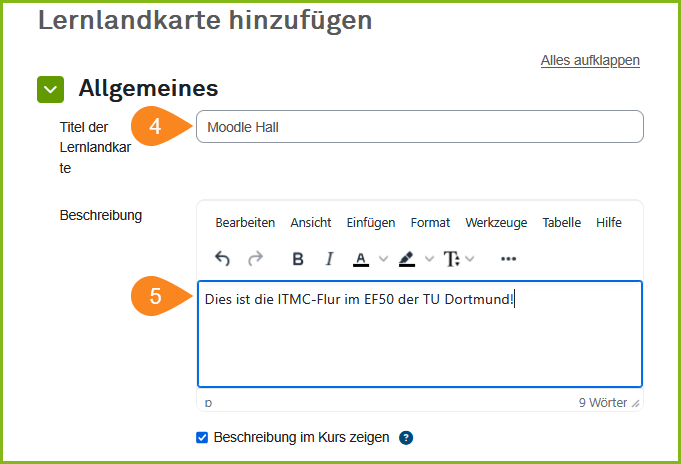
Task: Focus the Titel der Lernlandkarte field
Action: (x=420, y=127)
